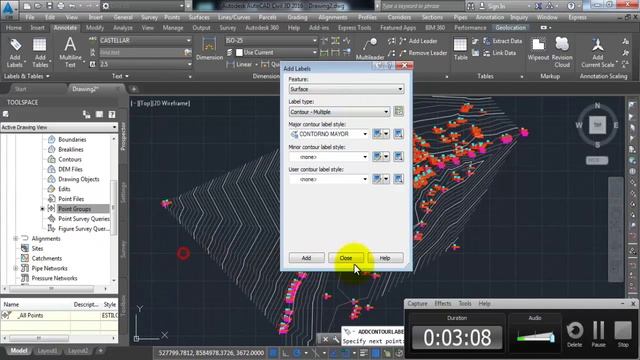Click pick-on-screen icon for user contour style
Screen dimensions: 640x360
pyautogui.click(x=398, y=179)
